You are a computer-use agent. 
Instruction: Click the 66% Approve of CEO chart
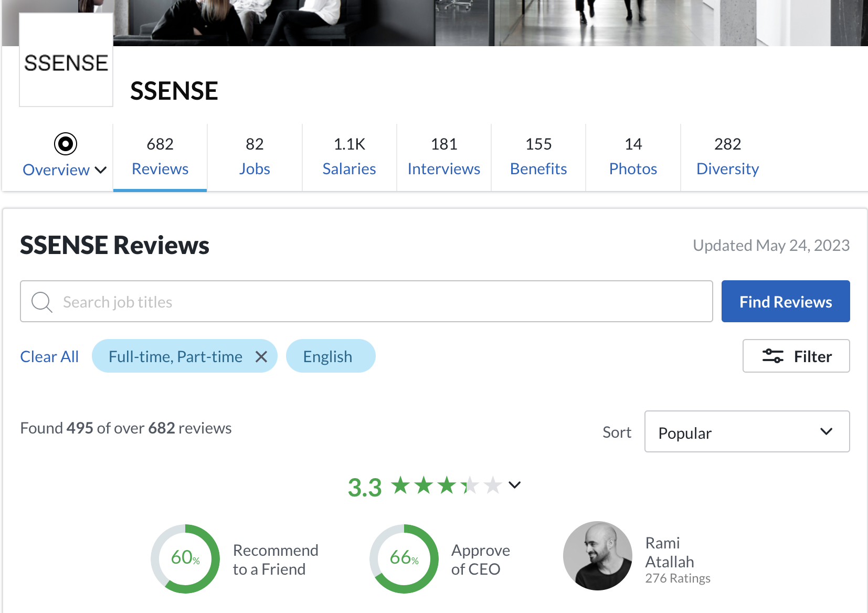click(404, 559)
